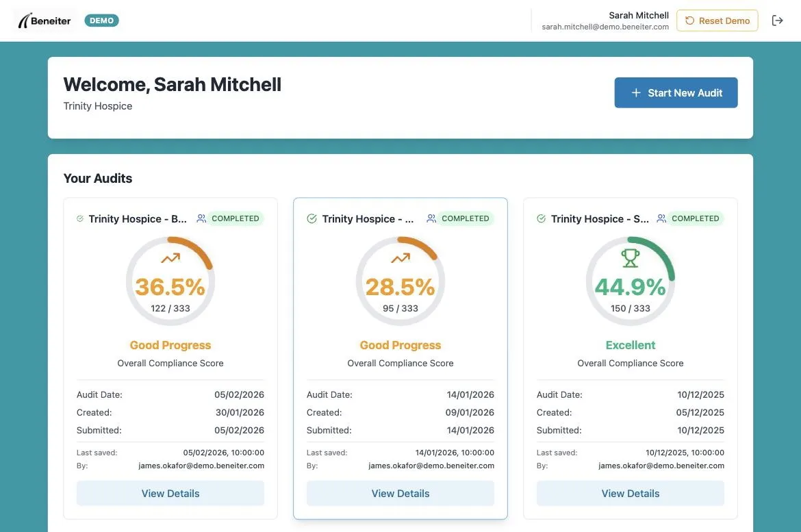Screen dimensions: 801x532
Task: Start a new audit
Action: (x=676, y=92)
